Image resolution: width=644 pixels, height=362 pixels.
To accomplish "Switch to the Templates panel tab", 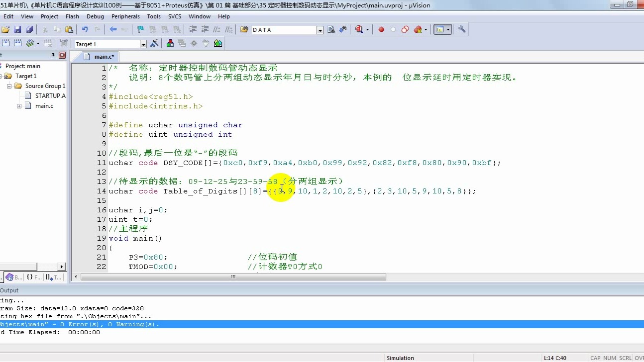I will pos(53,277).
